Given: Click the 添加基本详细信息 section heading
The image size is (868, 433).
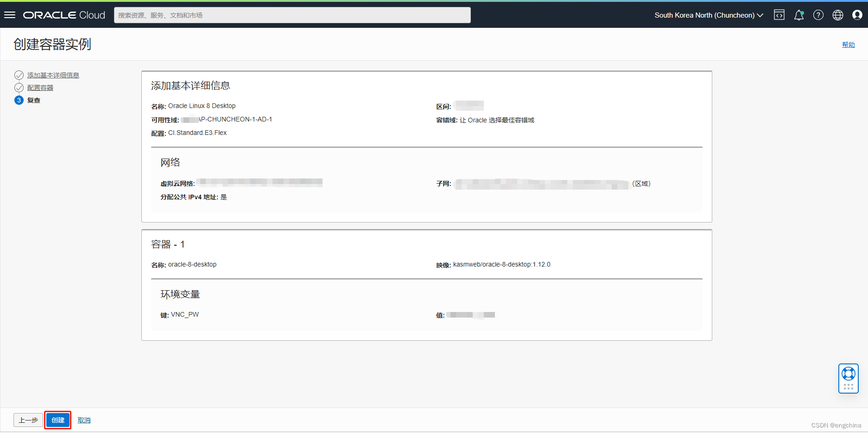Looking at the screenshot, I should [190, 86].
